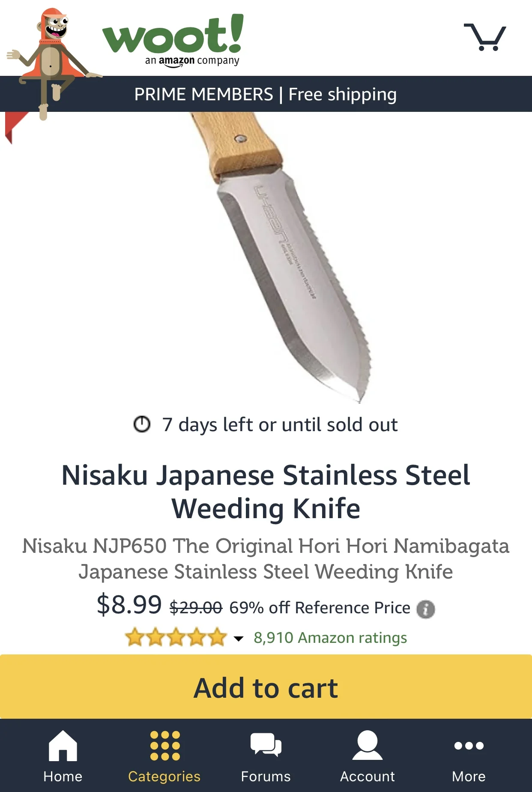Open the 8,910 Amazon ratings link
This screenshot has width=532, height=792.
330,638
